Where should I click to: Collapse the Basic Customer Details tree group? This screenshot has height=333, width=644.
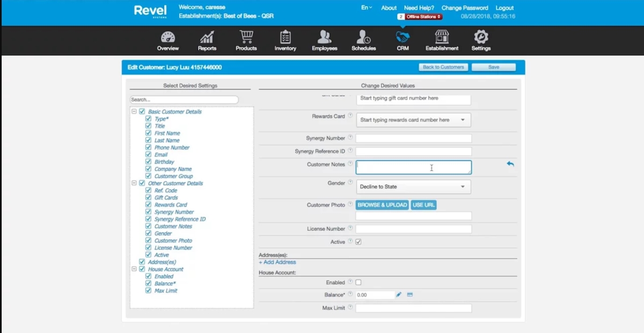click(x=134, y=112)
